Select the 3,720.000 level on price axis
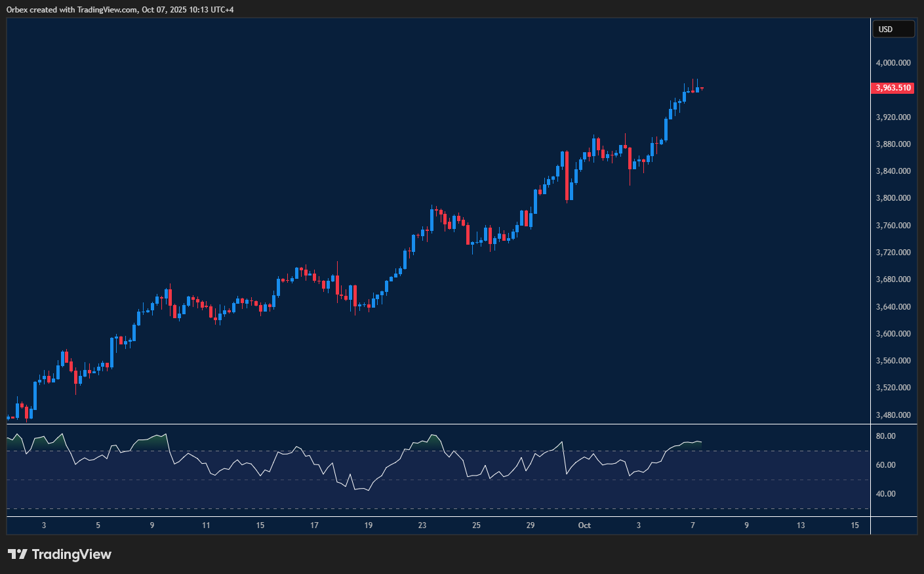924x574 pixels. 893,253
